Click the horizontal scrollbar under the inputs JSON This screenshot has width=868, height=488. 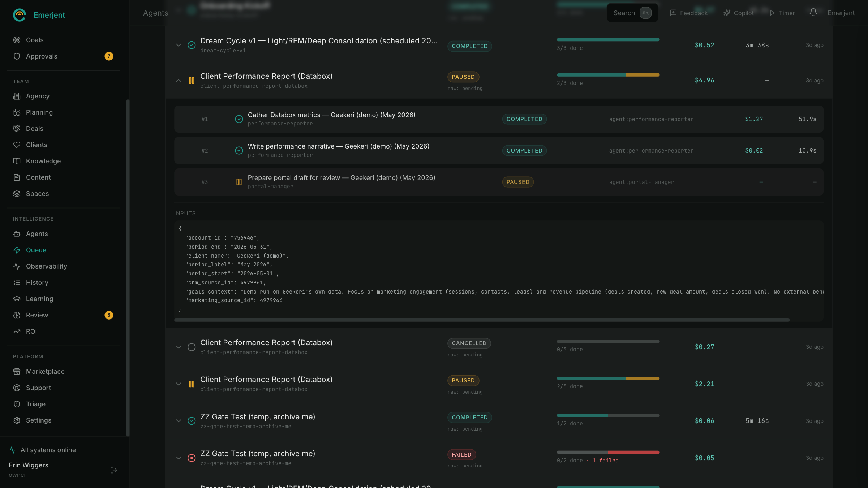click(482, 320)
